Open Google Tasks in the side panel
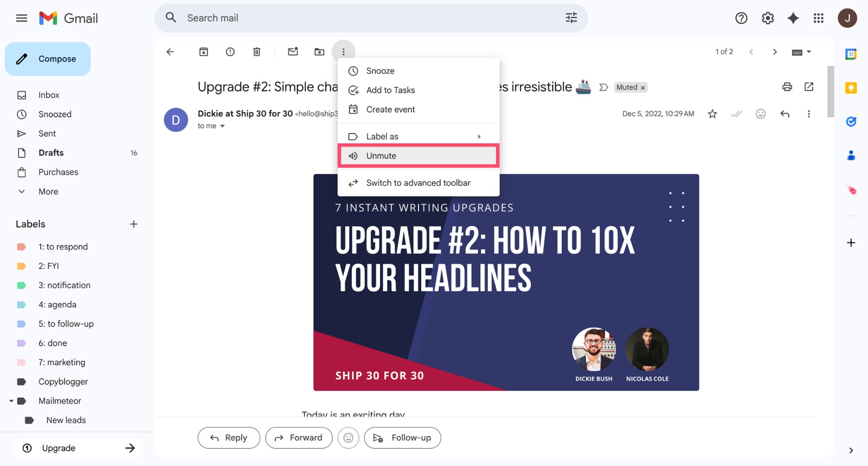This screenshot has width=868, height=466. point(851,121)
